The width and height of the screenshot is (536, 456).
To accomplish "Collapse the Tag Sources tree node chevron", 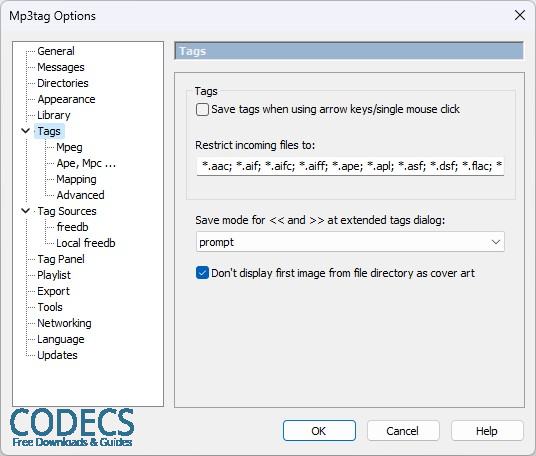I will coord(26,211).
